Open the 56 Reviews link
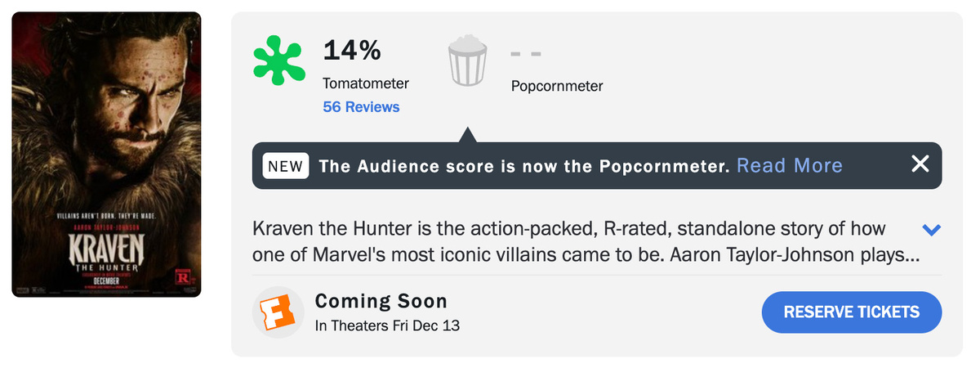Screen dimensions: 980x368 point(361,107)
